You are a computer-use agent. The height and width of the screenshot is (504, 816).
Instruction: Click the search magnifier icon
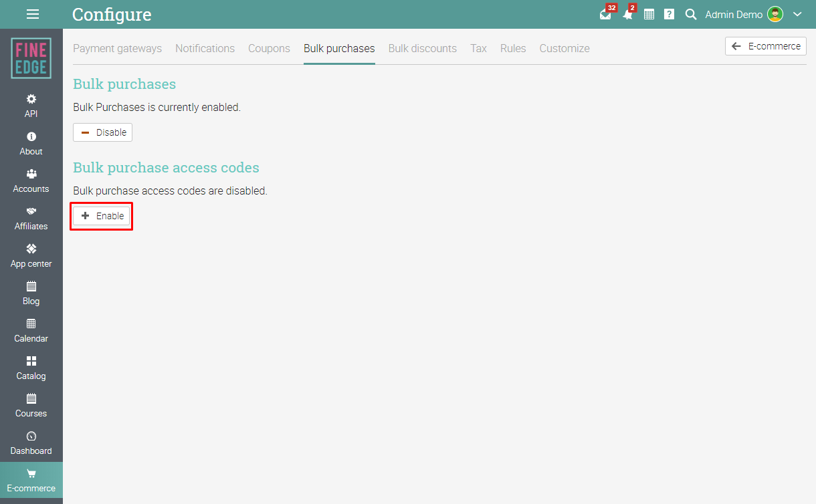coord(691,14)
